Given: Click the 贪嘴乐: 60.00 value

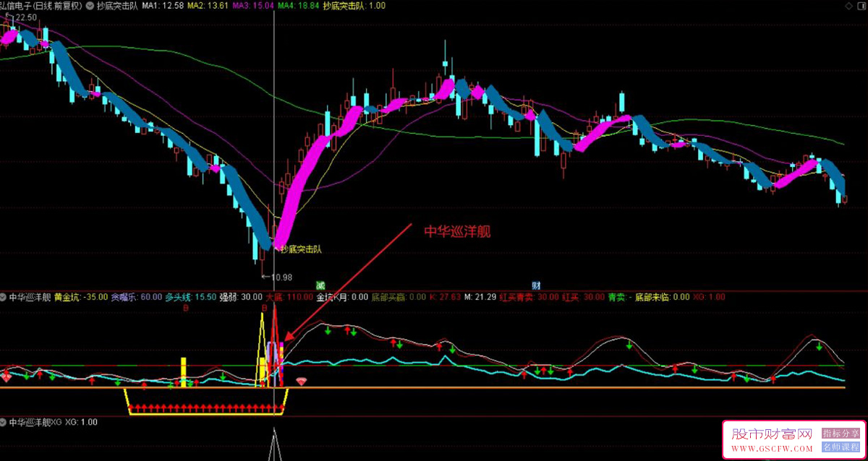Looking at the screenshot, I should pos(136,297).
